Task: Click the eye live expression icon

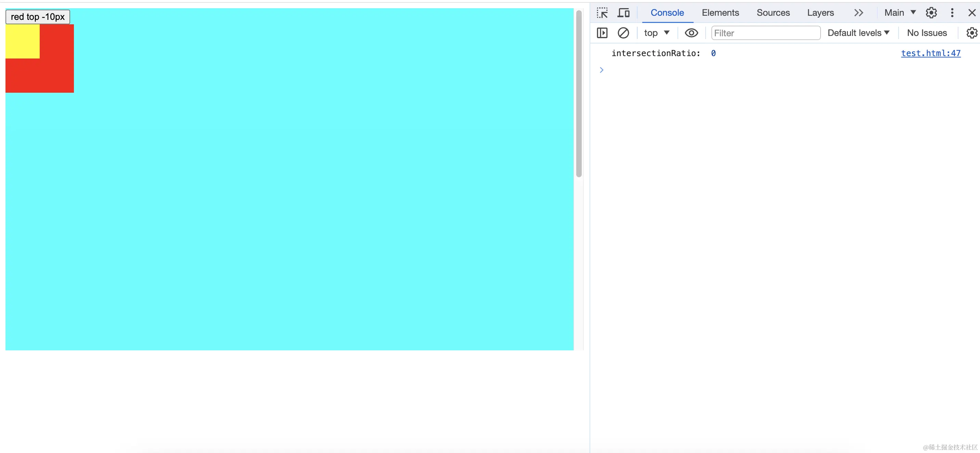Action: coord(691,33)
